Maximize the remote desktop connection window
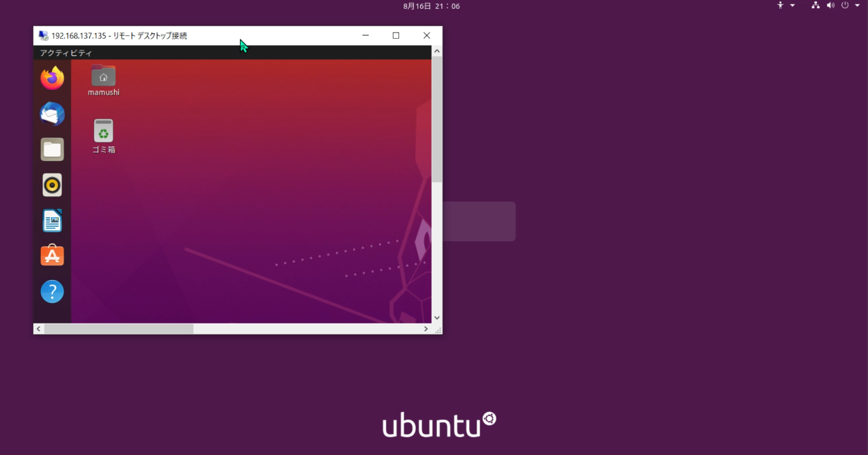This screenshot has height=455, width=868. coord(395,35)
